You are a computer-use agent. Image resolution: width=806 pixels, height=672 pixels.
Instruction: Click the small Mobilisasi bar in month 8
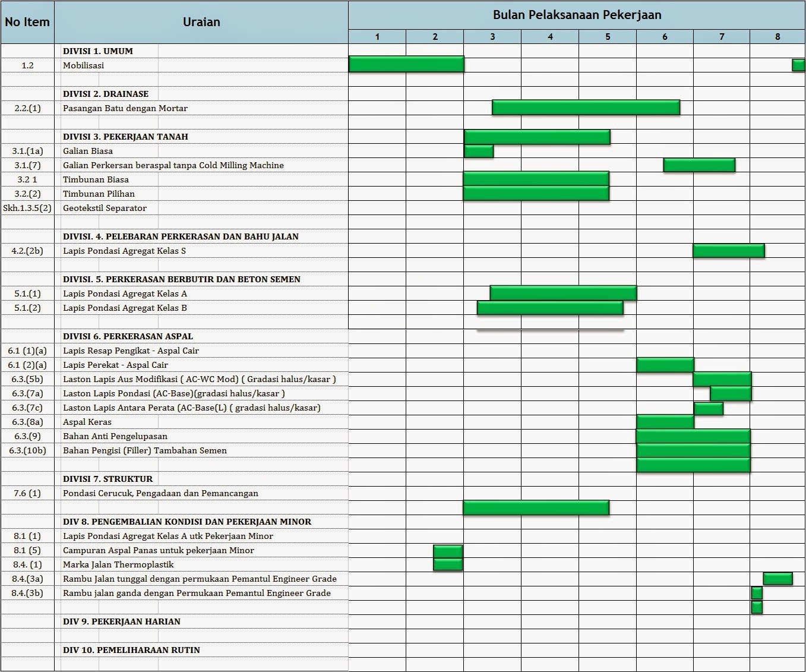(798, 65)
